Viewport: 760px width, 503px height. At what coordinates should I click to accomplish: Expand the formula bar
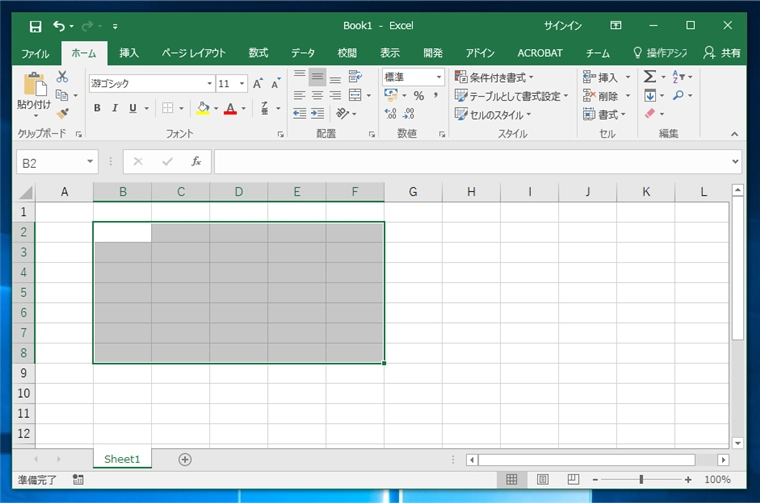[735, 162]
